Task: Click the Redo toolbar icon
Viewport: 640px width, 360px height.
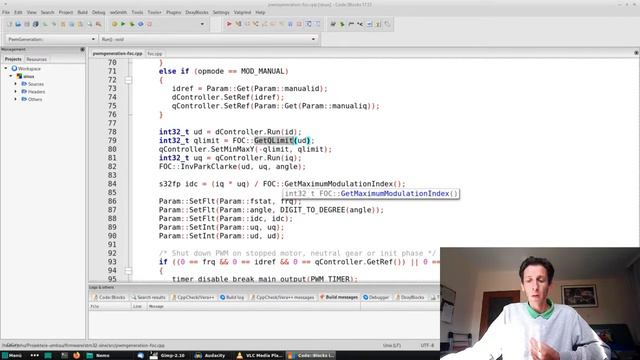Action: pyautogui.click(x=54, y=24)
